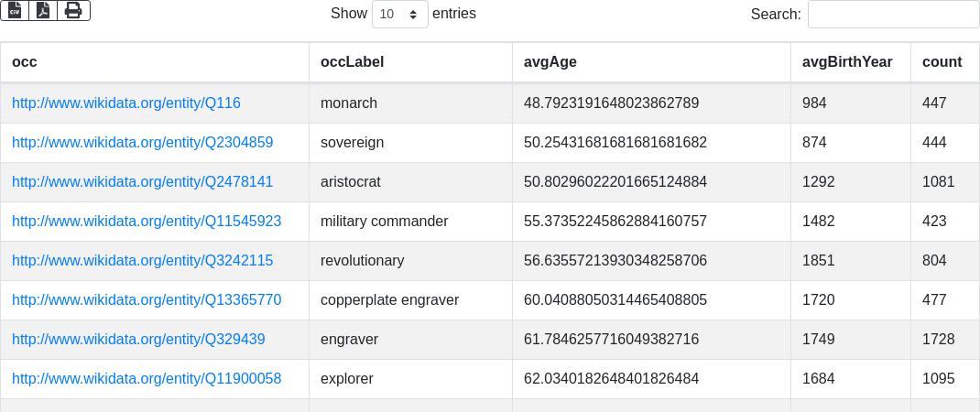980x412 pixels.
Task: Visit the Q3242115 revolutionary link
Action: tap(142, 261)
